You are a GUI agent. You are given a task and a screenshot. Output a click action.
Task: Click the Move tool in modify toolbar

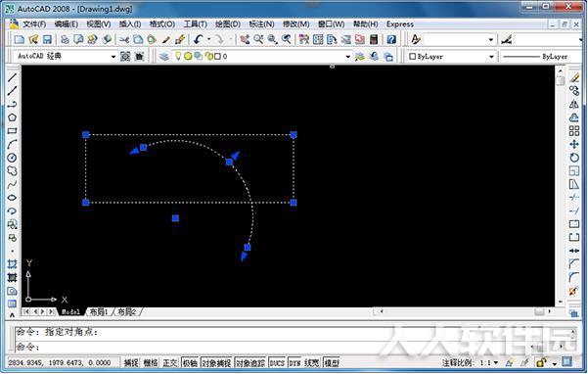[573, 145]
